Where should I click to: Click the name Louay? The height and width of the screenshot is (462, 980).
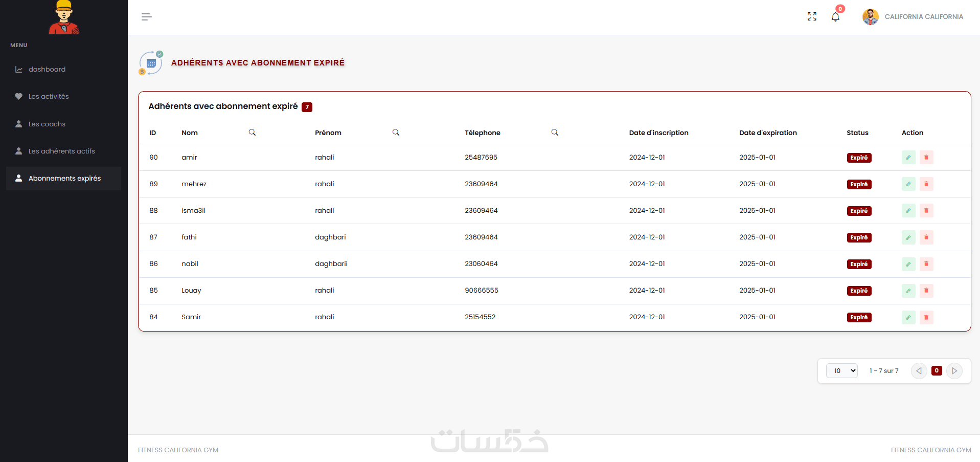[191, 291]
